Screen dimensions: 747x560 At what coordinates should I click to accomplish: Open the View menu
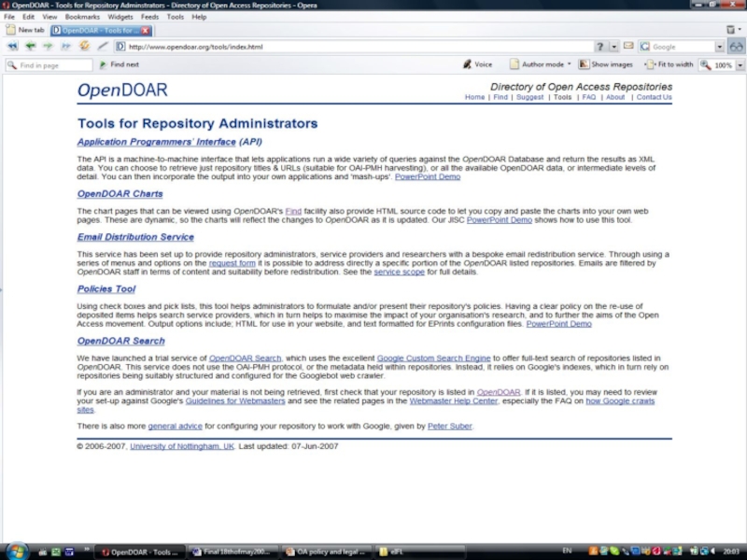click(x=49, y=17)
